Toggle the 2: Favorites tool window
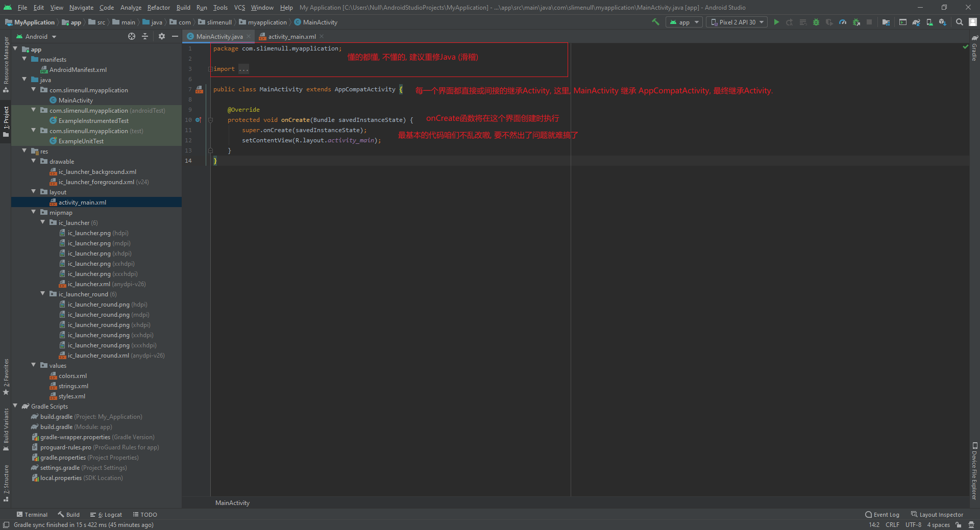This screenshot has height=530, width=980. (6, 376)
